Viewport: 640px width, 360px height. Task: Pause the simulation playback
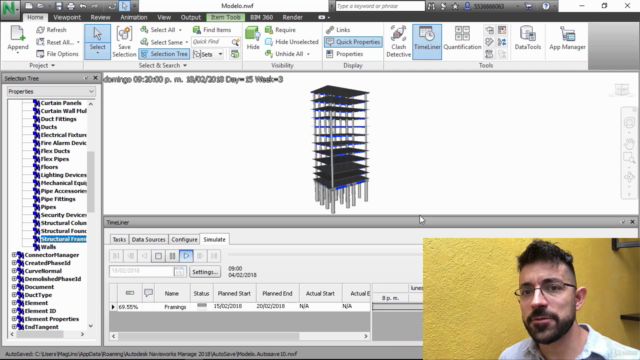172,256
